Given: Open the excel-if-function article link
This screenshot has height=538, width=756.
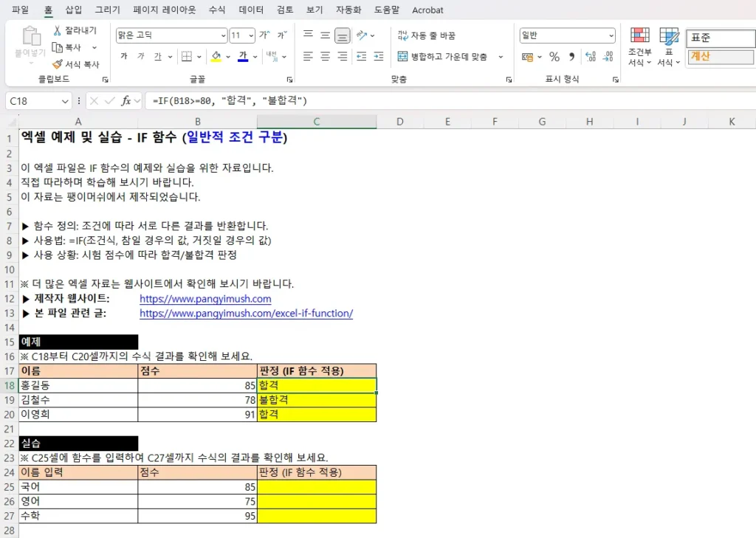Looking at the screenshot, I should click(x=247, y=314).
